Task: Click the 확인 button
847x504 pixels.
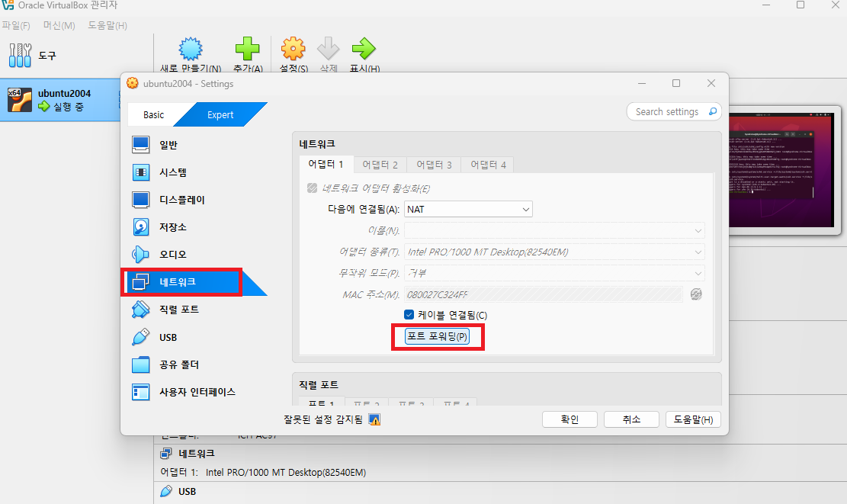Action: click(569, 419)
